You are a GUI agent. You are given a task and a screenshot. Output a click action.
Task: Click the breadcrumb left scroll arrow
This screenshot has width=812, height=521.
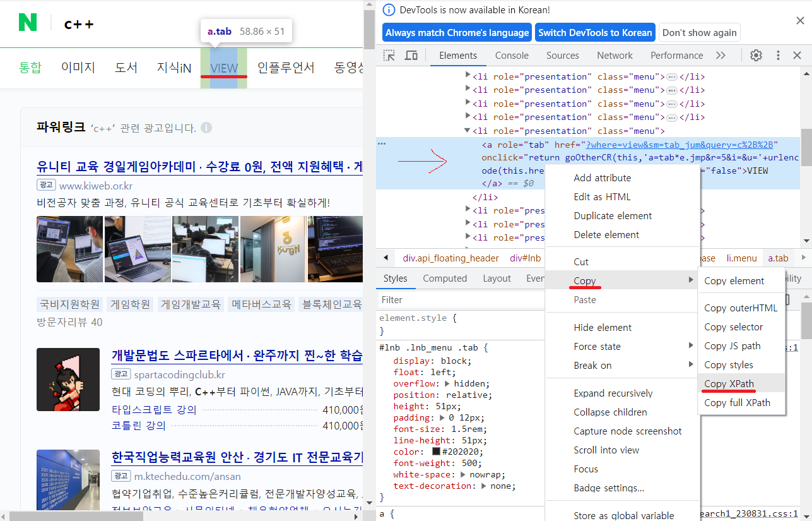coord(385,258)
